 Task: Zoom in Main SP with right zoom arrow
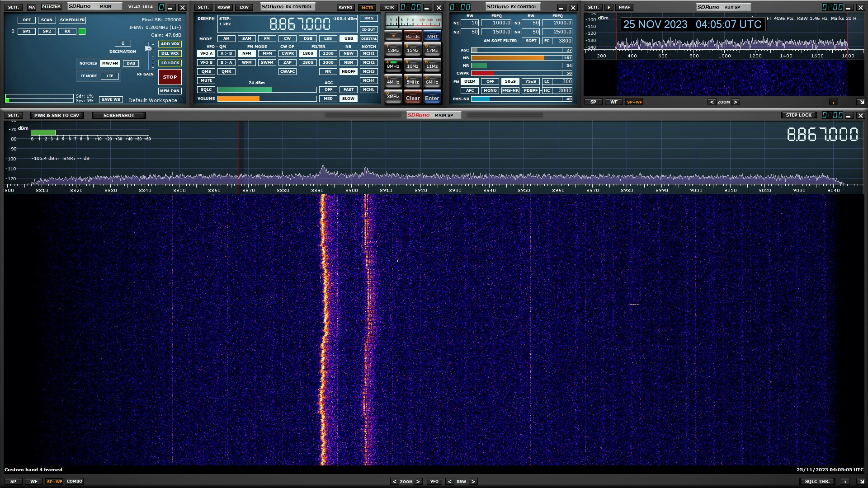(418, 482)
